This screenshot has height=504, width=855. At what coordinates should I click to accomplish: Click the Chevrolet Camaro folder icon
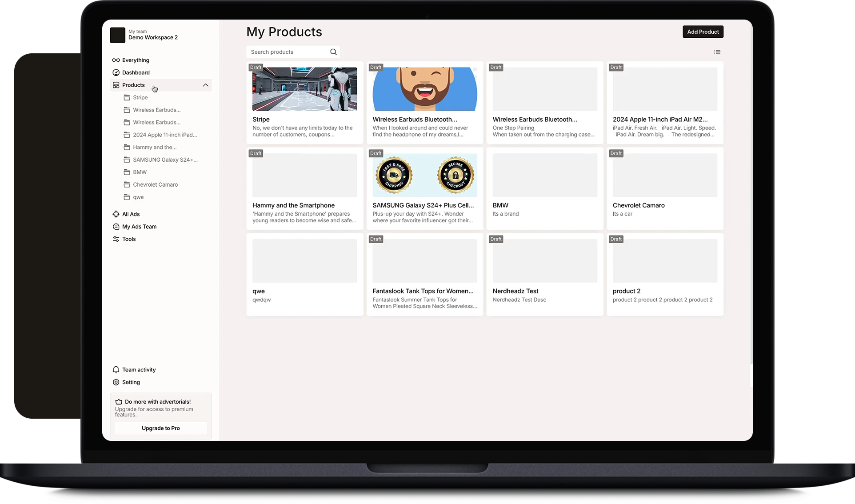coord(127,184)
